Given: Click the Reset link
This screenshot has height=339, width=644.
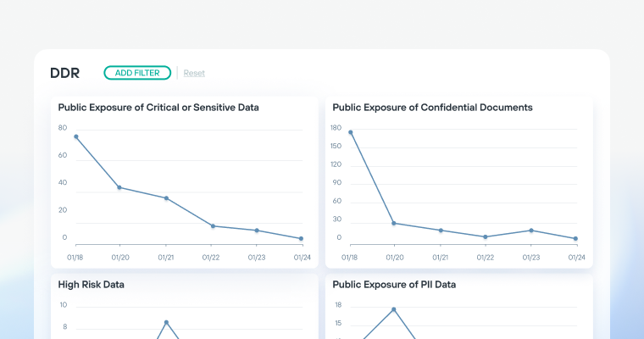Looking at the screenshot, I should (x=194, y=73).
